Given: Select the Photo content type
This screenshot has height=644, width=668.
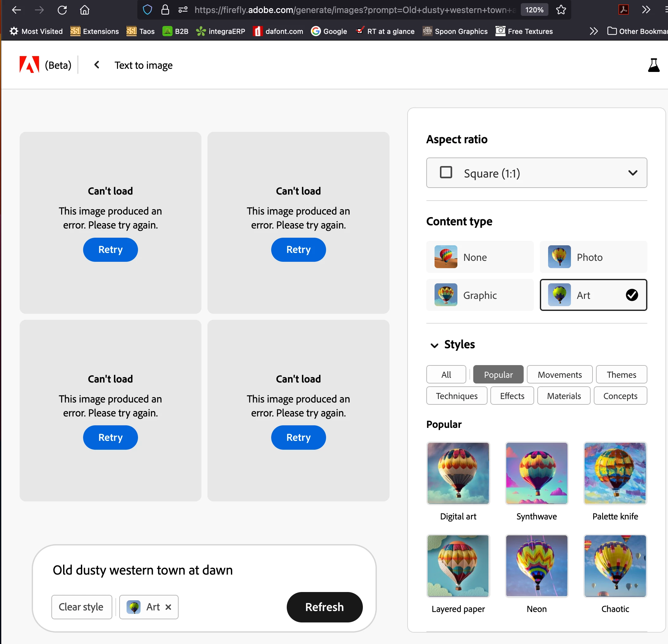Looking at the screenshot, I should 593,257.
